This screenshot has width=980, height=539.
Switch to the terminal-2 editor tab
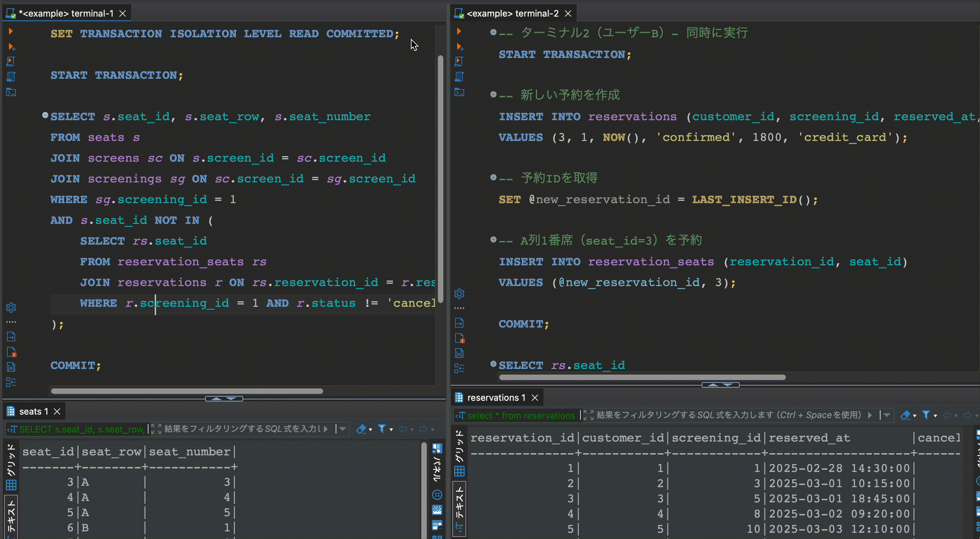point(512,13)
